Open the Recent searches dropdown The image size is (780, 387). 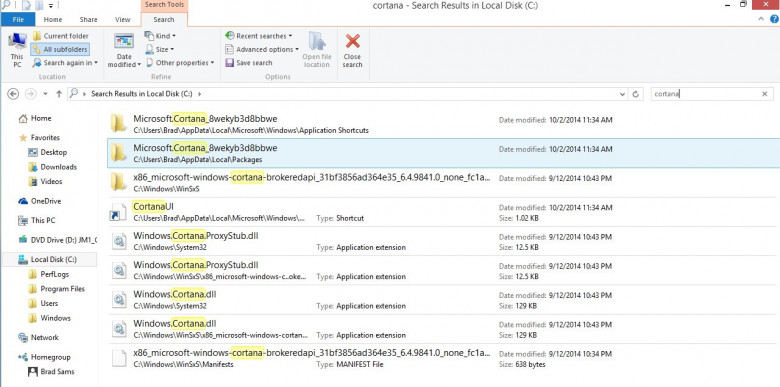pos(259,36)
